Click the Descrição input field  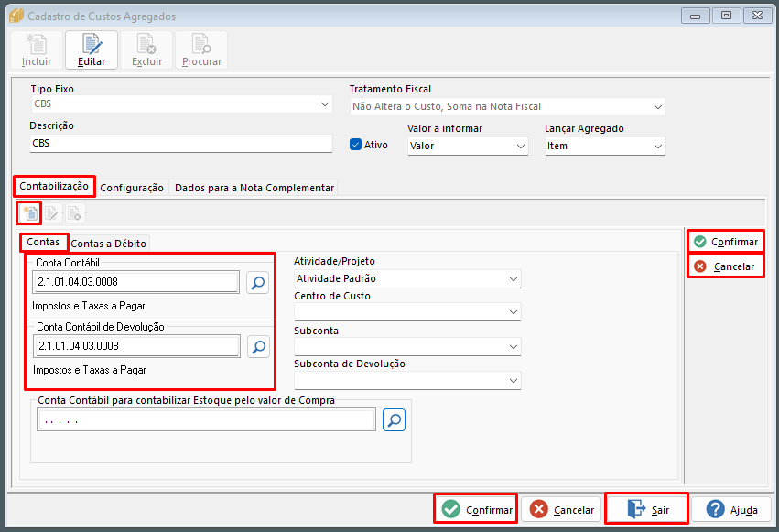click(x=181, y=143)
